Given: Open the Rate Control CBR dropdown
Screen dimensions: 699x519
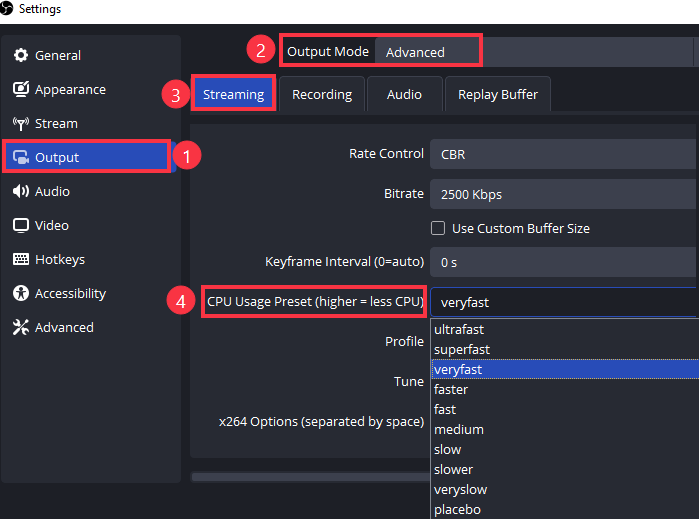Looking at the screenshot, I should (563, 154).
